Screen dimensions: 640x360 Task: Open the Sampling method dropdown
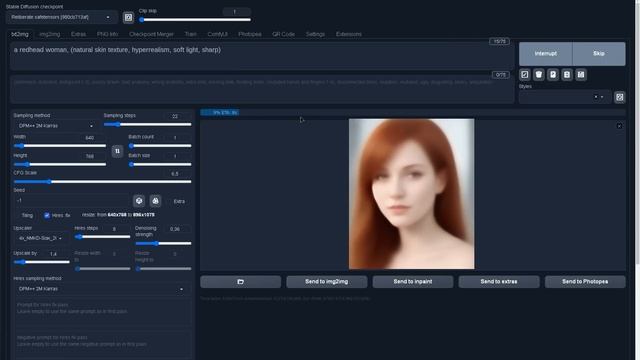(x=56, y=126)
